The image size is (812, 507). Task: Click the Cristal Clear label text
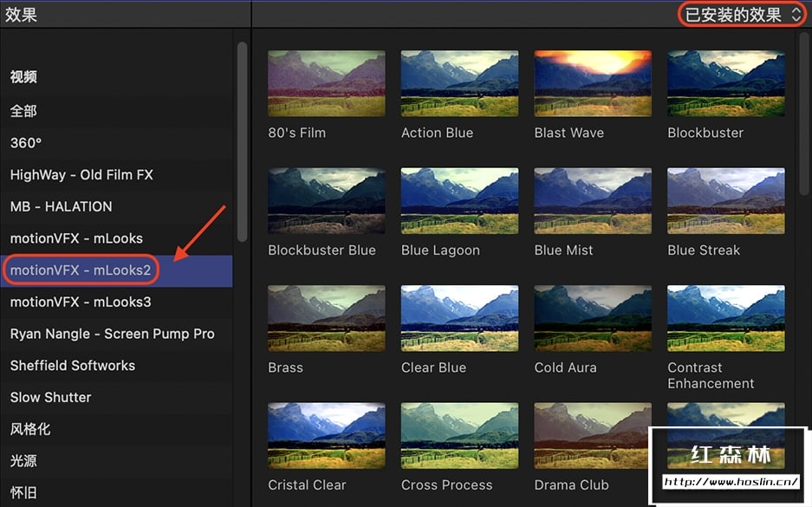307,485
